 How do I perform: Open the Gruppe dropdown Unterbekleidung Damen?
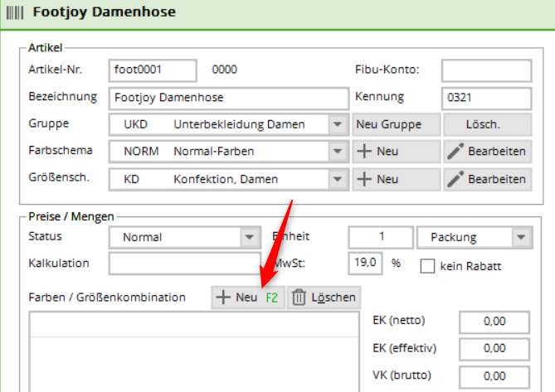click(229, 124)
